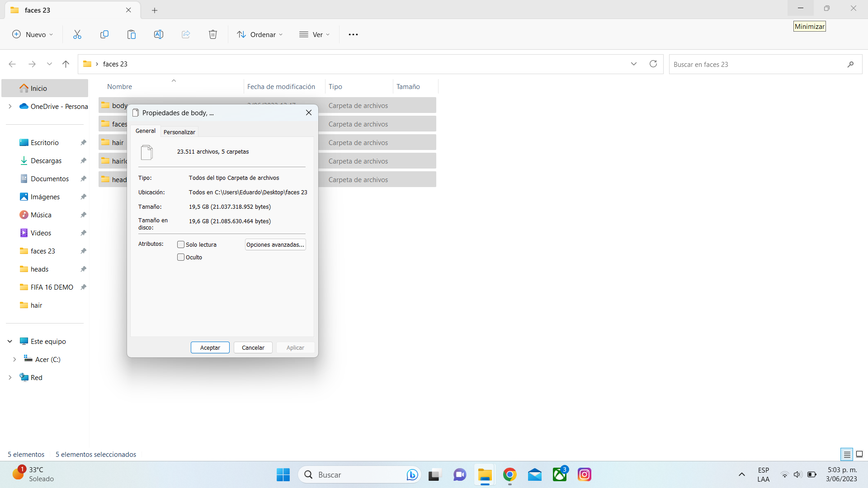The image size is (868, 488).
Task: Open Descargas in quick access
Action: point(46,160)
